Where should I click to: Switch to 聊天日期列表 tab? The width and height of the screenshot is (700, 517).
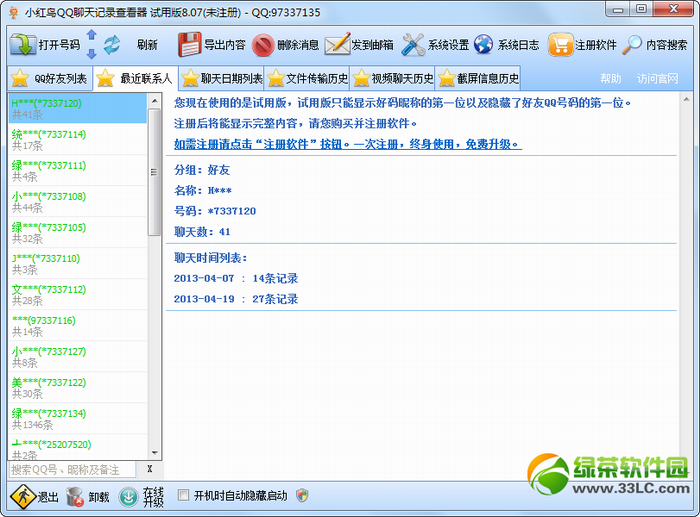click(x=222, y=79)
